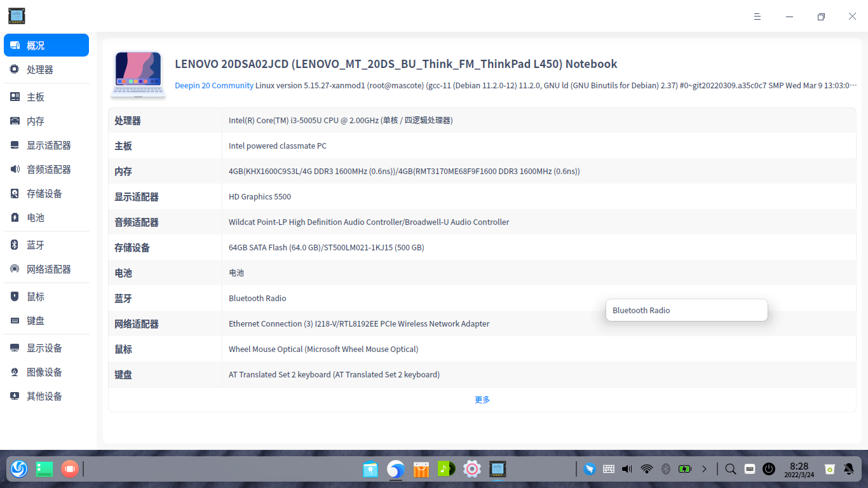Click the 4GB KHX1600C9S3L memory value

(x=404, y=171)
